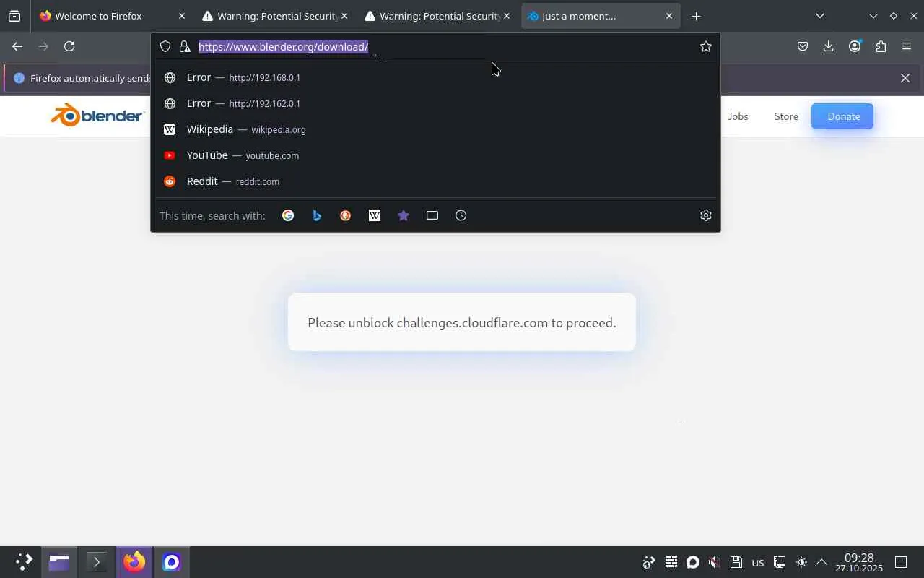The image size is (924, 578).
Task: Open the Firefox hamburger menu
Action: click(x=907, y=46)
